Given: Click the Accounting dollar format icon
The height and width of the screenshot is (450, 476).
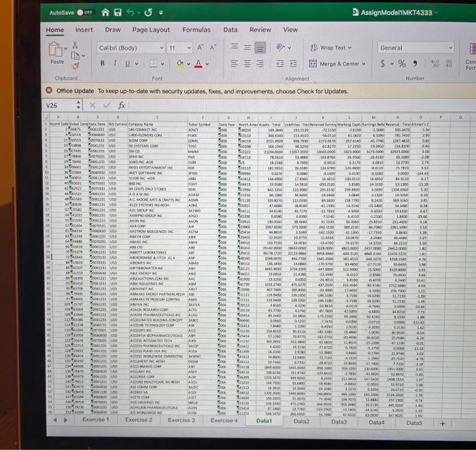Looking at the screenshot, I should 383,63.
